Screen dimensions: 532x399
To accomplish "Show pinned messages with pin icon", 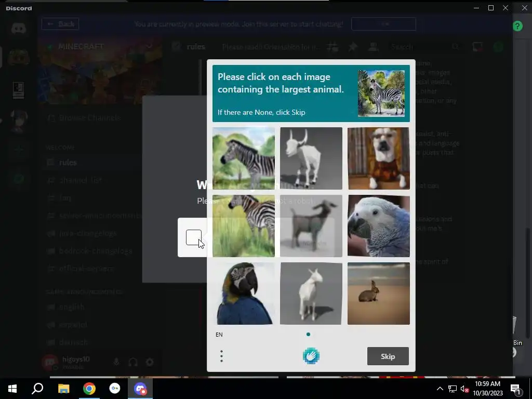I will [353, 47].
